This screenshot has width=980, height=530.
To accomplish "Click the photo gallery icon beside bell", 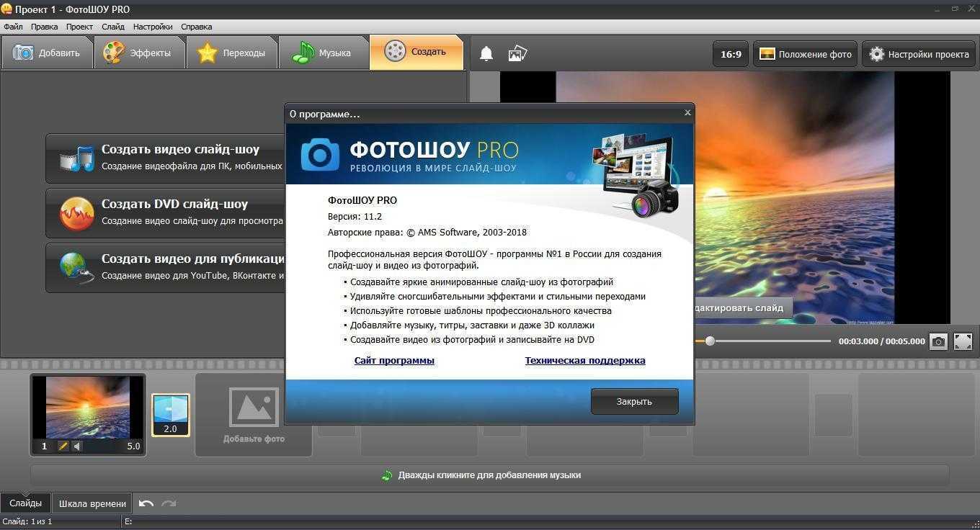I will click(x=517, y=53).
